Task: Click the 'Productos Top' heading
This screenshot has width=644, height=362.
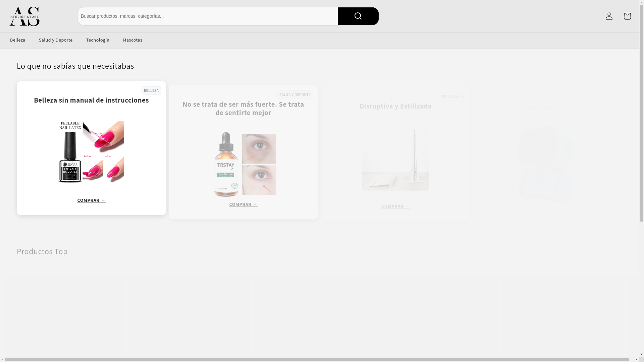Action: (42, 251)
